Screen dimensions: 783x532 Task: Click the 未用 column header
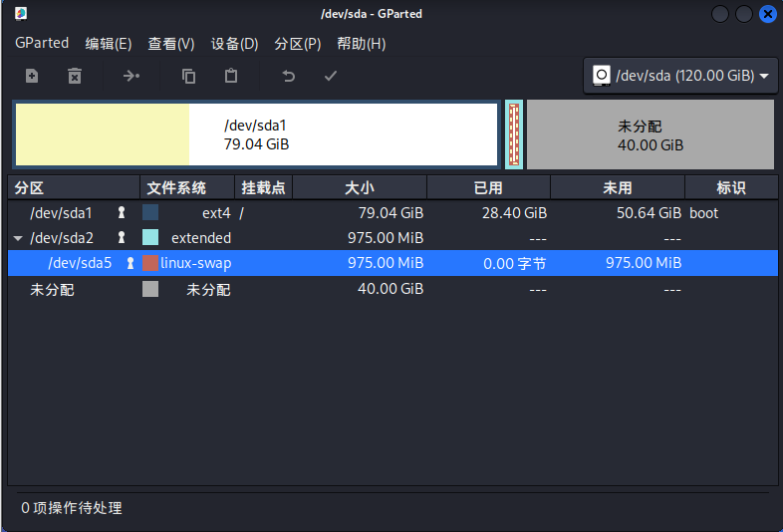click(x=618, y=188)
